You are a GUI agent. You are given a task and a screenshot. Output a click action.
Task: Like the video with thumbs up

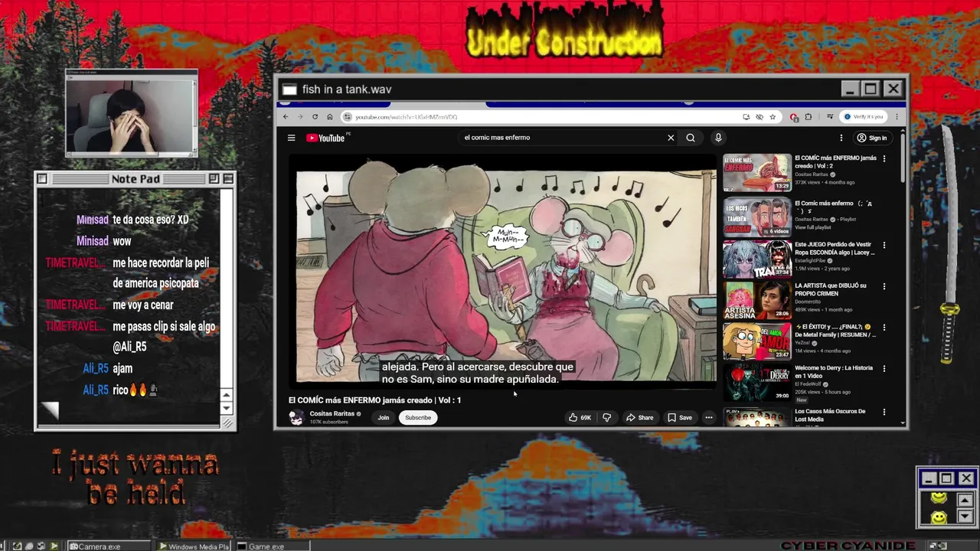(580, 418)
